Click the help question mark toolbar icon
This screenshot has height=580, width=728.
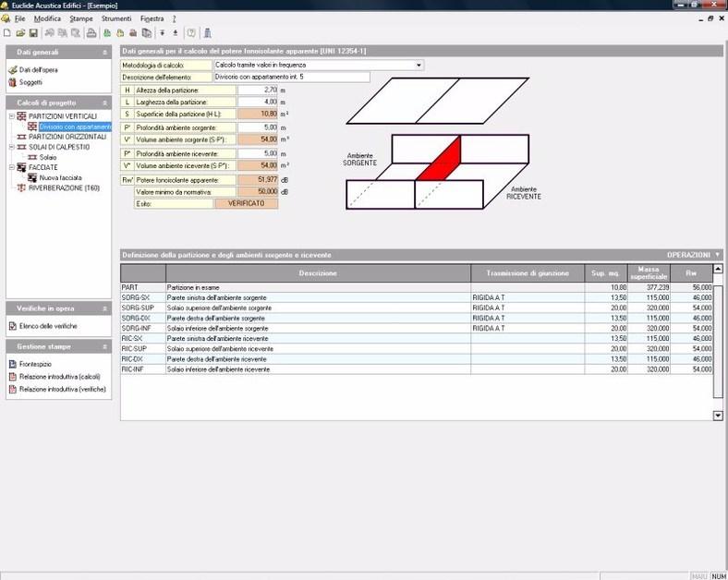click(x=191, y=33)
